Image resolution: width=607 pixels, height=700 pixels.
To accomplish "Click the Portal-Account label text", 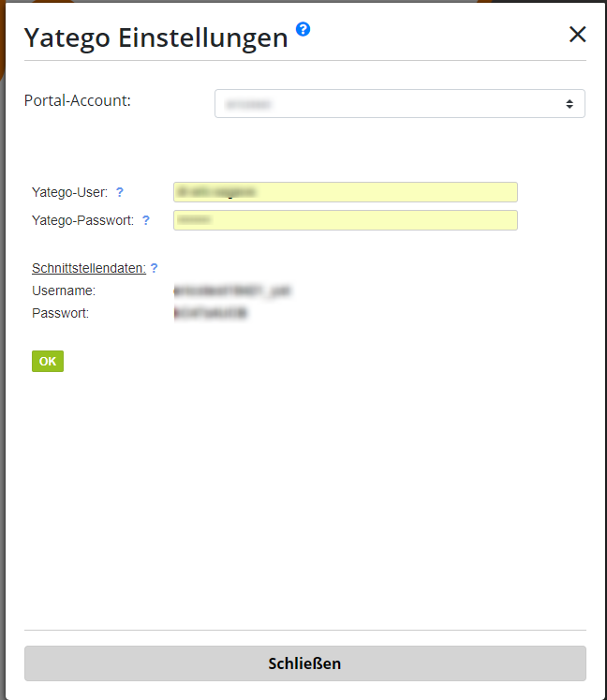I will (77, 101).
